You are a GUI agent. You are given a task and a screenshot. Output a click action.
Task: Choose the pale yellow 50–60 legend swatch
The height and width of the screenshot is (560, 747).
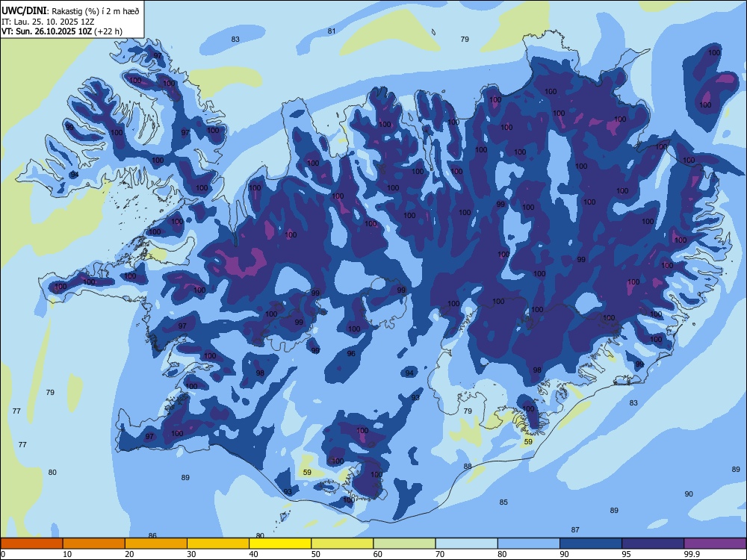click(342, 544)
